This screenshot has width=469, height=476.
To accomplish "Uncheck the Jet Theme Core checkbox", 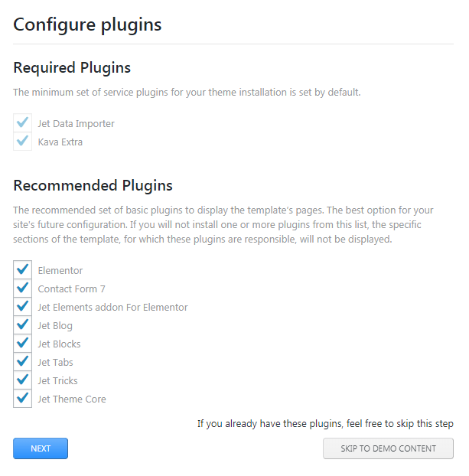I will (22, 399).
